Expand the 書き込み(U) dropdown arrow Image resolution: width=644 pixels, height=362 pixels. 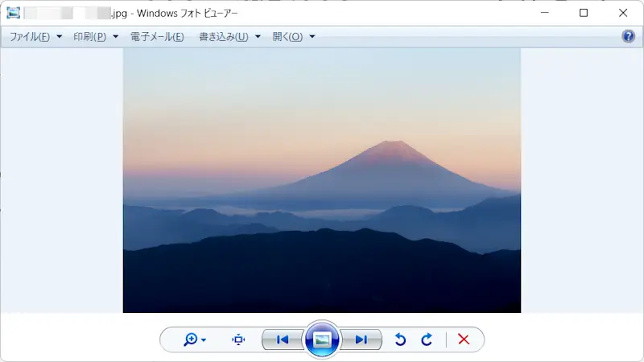pyautogui.click(x=258, y=36)
